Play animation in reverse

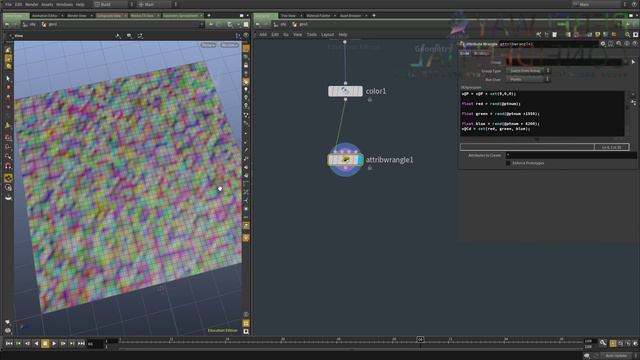[x=36, y=344]
